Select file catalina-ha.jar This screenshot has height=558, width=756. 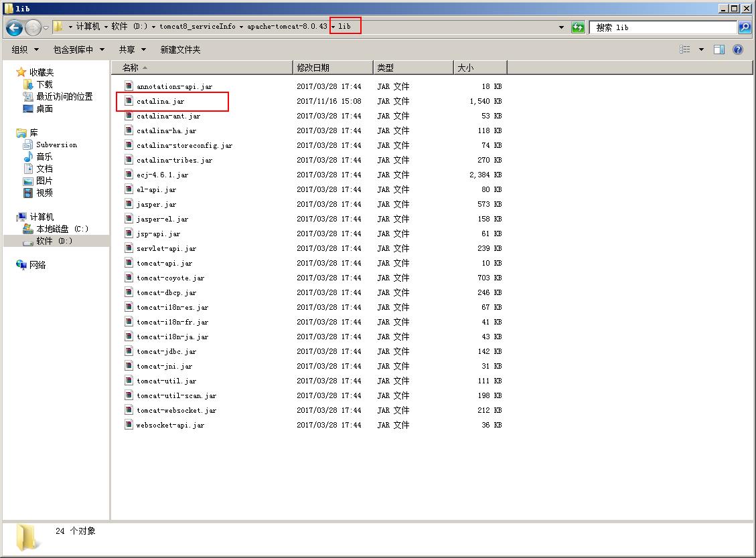166,130
